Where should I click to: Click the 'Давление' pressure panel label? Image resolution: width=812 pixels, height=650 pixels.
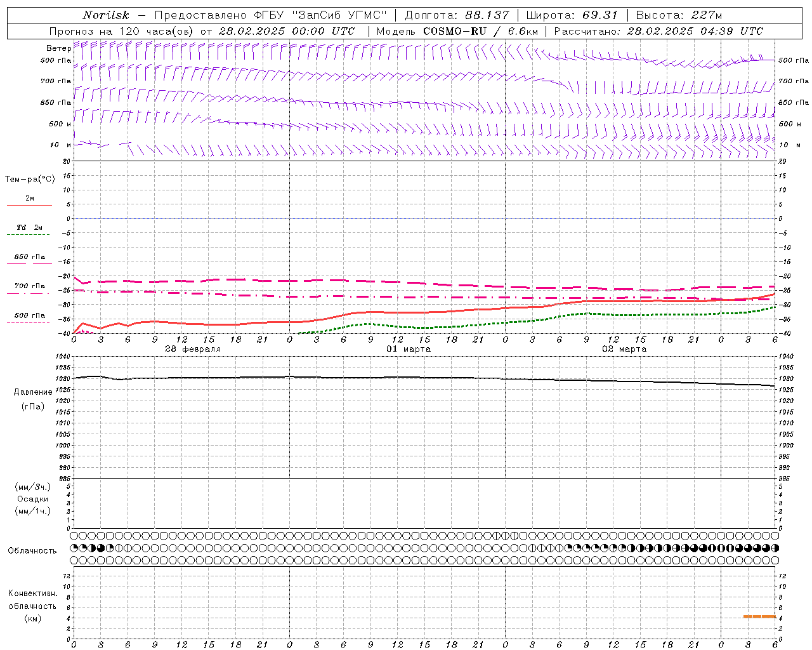click(x=33, y=392)
